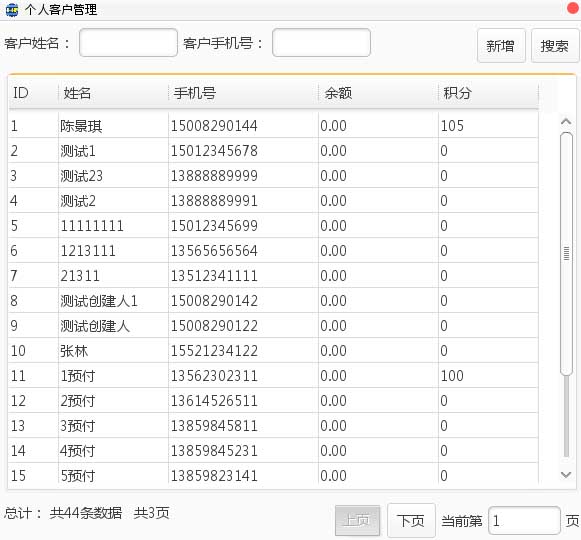Click the 积分 column header

click(488, 93)
